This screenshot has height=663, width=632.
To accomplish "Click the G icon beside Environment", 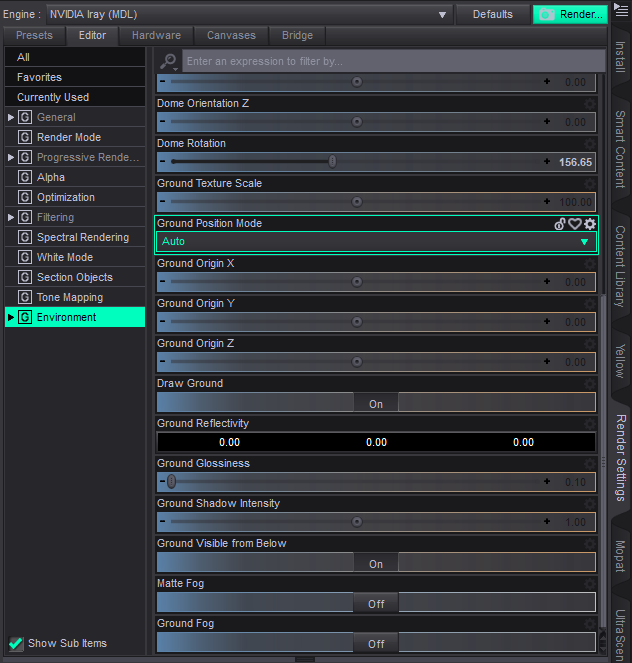I will point(25,317).
